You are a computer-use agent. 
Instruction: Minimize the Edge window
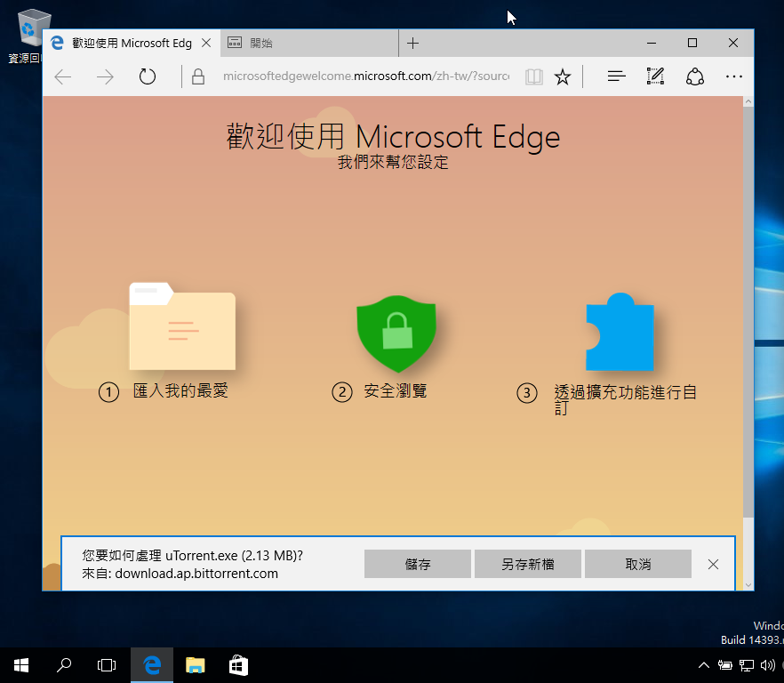[652, 43]
